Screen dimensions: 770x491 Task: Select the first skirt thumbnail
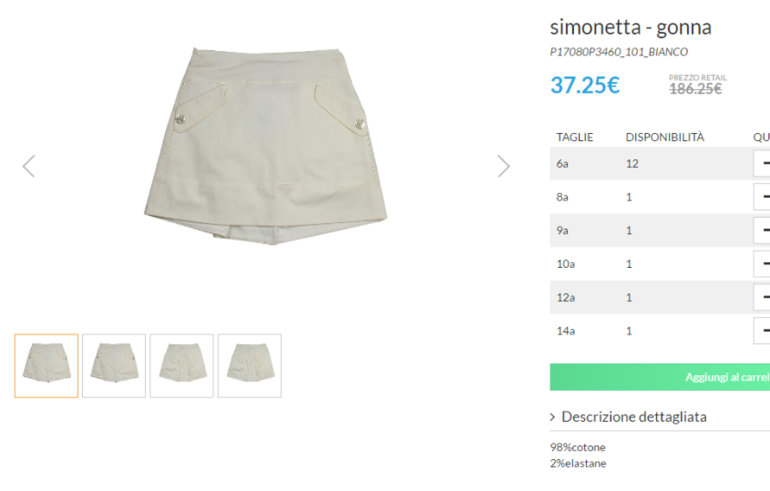click(x=46, y=366)
